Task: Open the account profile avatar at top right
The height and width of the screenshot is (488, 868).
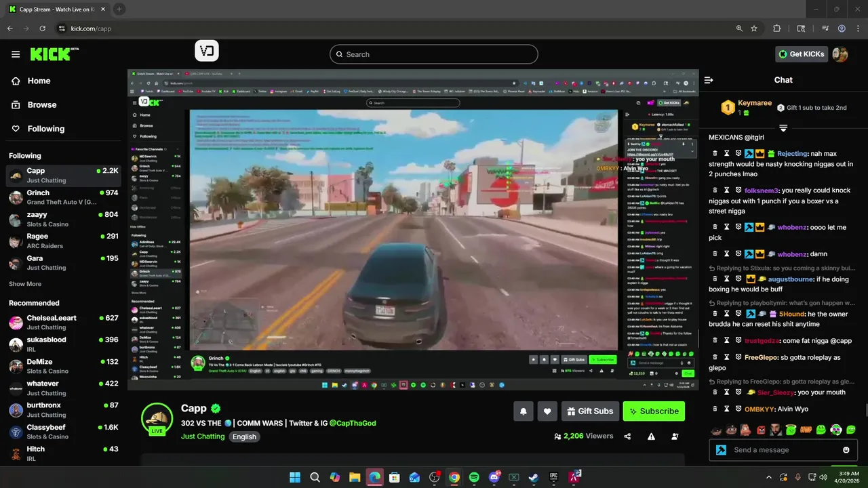Action: pyautogui.click(x=840, y=54)
